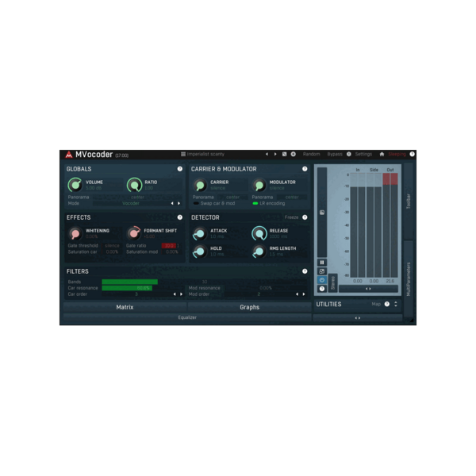Open the Settings menu

(x=363, y=154)
